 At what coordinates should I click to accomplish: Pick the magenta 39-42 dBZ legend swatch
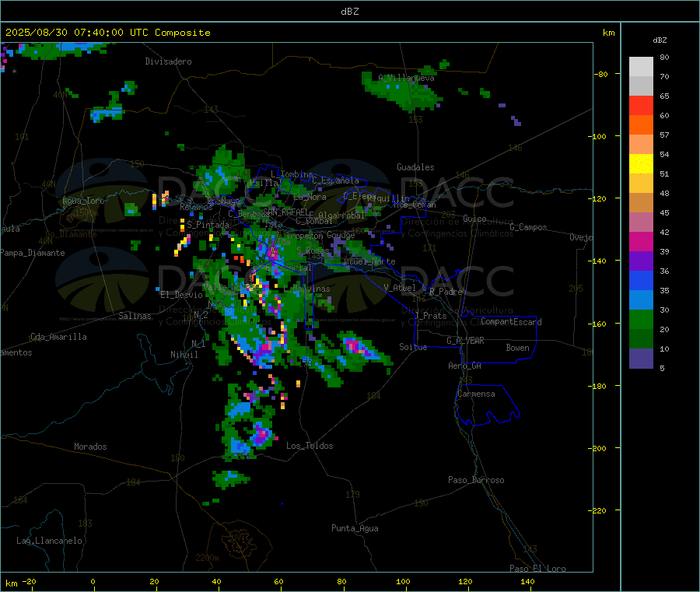coord(641,241)
